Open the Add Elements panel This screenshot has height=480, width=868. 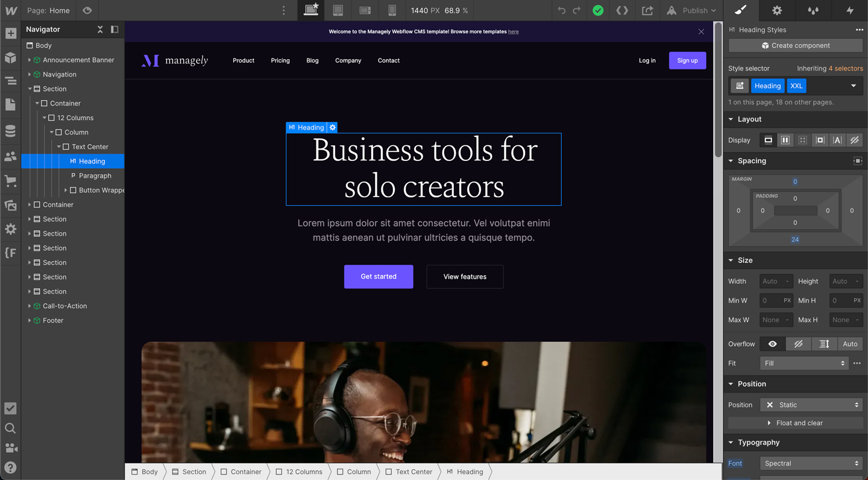click(x=10, y=33)
